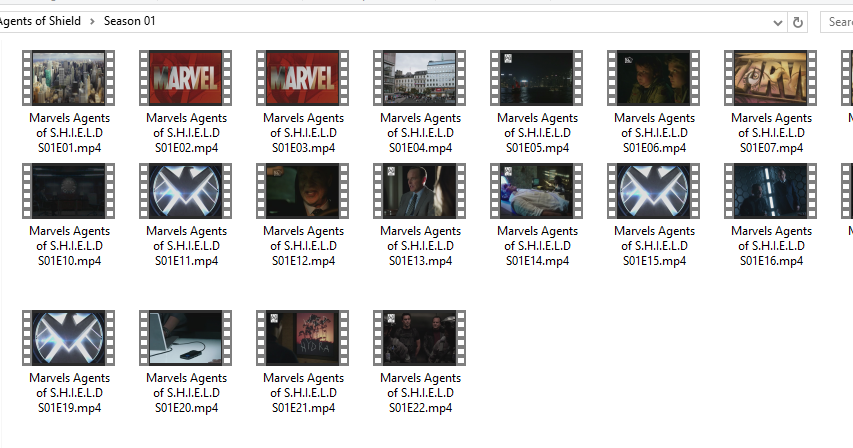853x448 pixels.
Task: Click the S01E16.mp4 file name label
Action: pyautogui.click(x=771, y=246)
